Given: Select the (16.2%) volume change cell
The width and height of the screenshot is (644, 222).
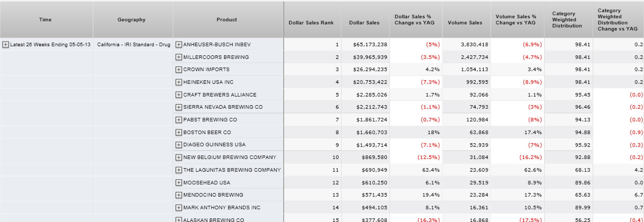Looking at the screenshot, I should click(x=517, y=157).
